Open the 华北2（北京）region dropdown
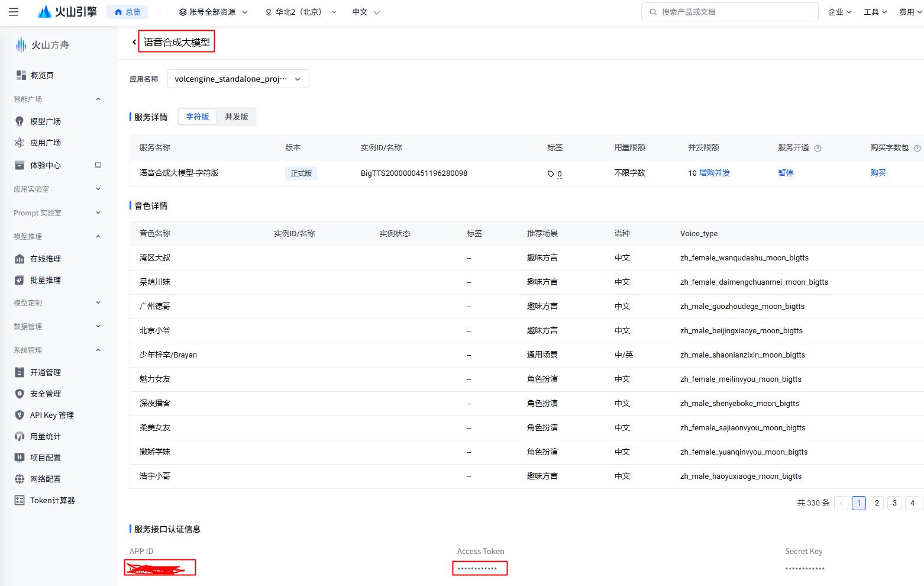Screen dimensions: 924x586 (301, 12)
